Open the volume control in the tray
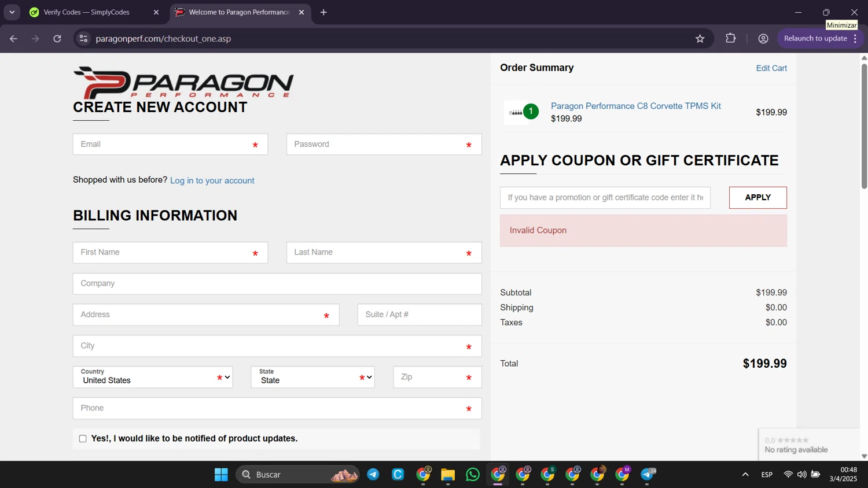The width and height of the screenshot is (868, 488). coord(801,475)
